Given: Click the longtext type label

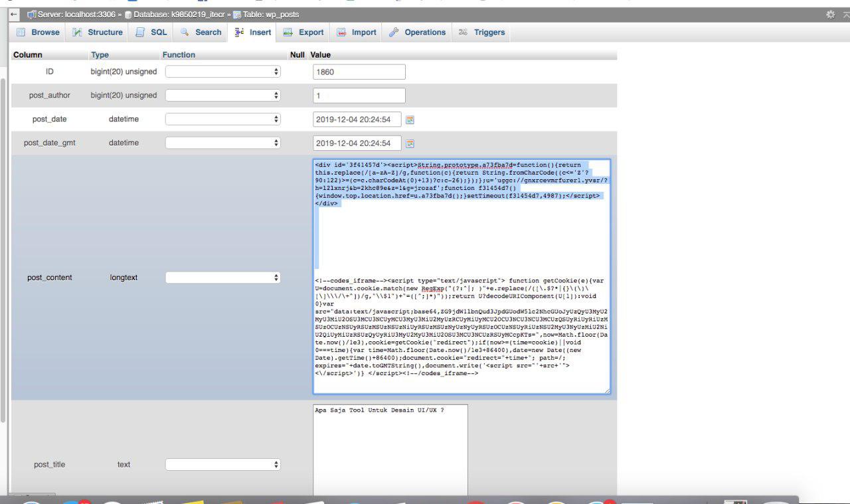Looking at the screenshot, I should (124, 278).
